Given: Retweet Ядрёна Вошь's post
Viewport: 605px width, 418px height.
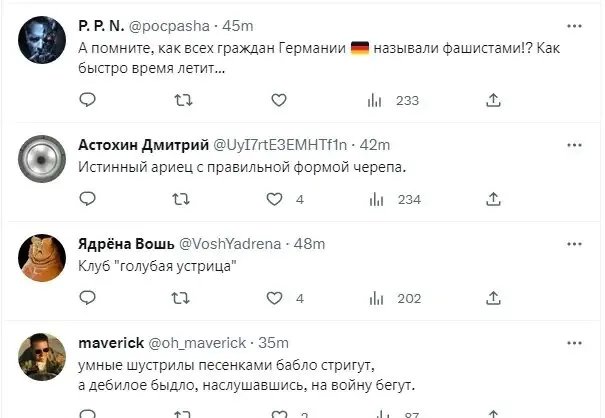Looking at the screenshot, I should [x=181, y=298].
